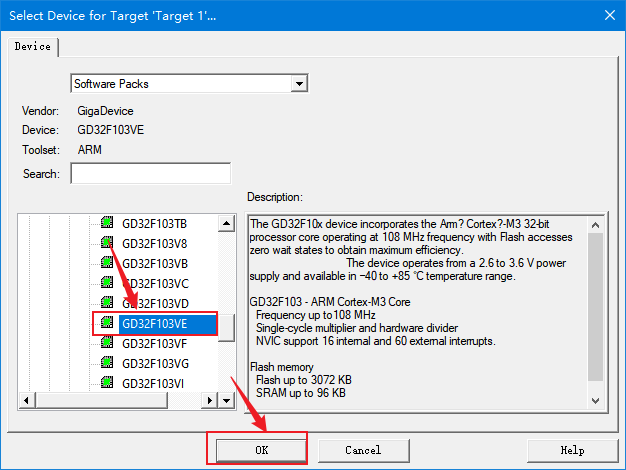Click the 'ARM' toolset value
The image size is (626, 470).
(x=90, y=150)
